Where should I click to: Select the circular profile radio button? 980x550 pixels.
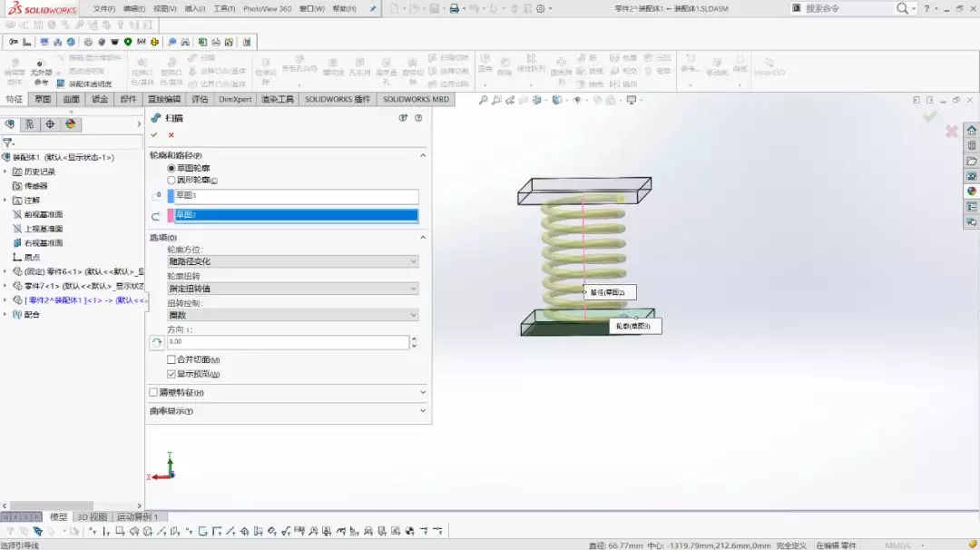point(171,180)
